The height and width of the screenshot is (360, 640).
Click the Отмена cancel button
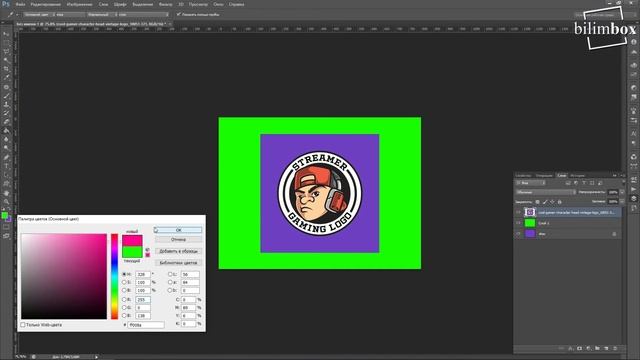[178, 240]
